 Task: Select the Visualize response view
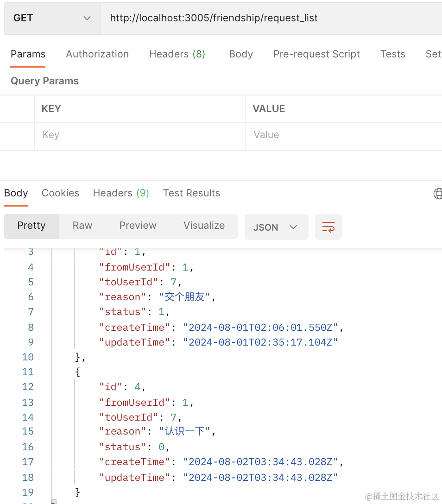(x=204, y=226)
